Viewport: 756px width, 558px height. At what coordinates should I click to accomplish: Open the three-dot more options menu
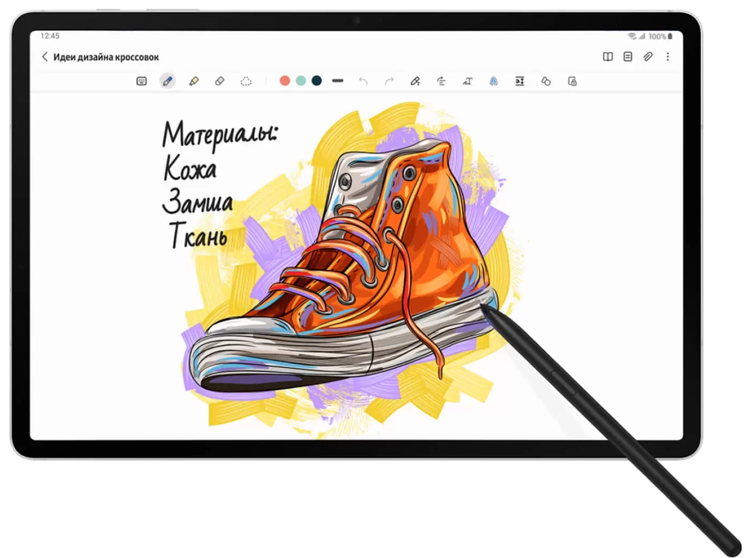(668, 57)
